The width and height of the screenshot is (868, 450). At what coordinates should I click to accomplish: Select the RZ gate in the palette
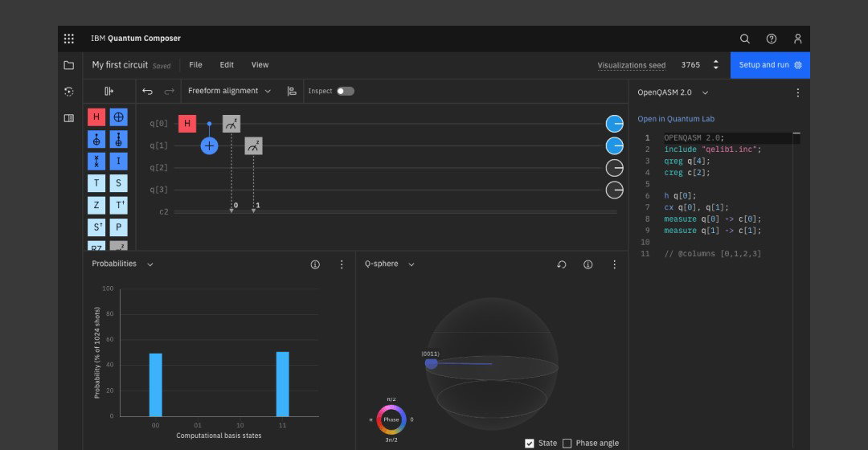(96, 246)
